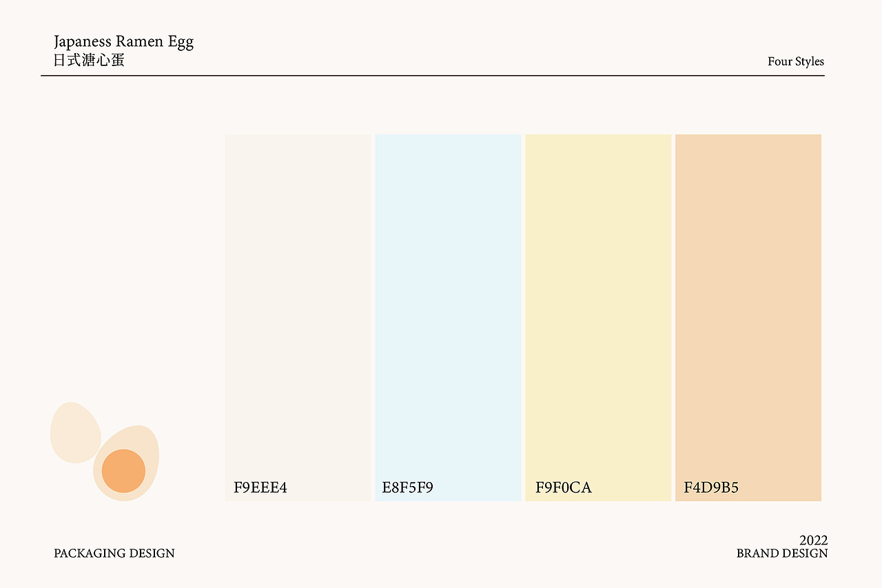Click the halved egg illustration
The image size is (882, 588).
(126, 463)
